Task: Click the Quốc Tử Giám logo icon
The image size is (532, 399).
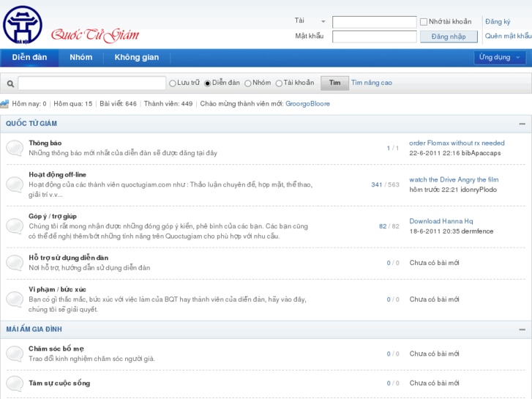Action: click(x=23, y=25)
